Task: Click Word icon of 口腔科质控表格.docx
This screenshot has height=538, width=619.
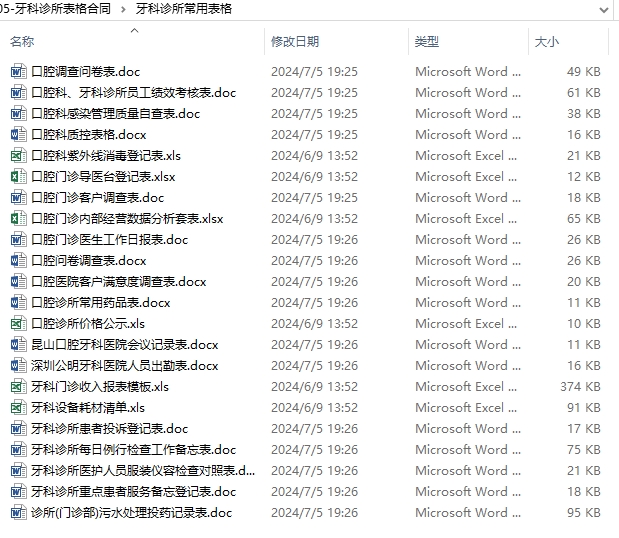Action: click(x=18, y=135)
